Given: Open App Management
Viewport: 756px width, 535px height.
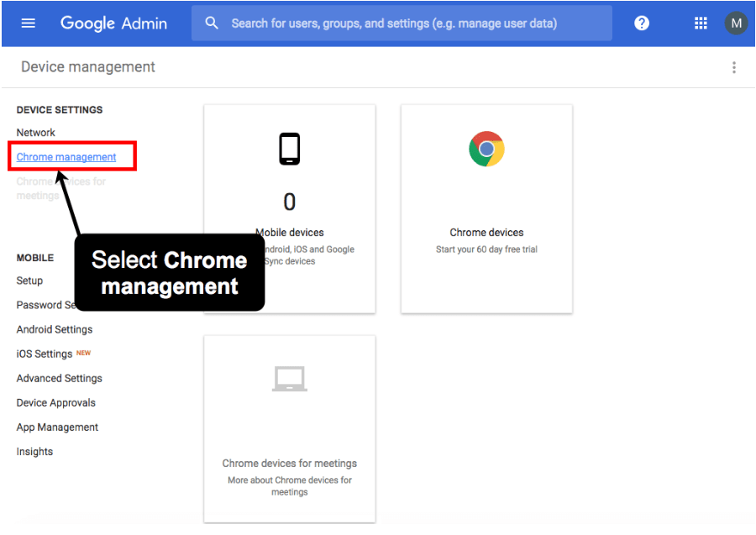Looking at the screenshot, I should point(57,427).
